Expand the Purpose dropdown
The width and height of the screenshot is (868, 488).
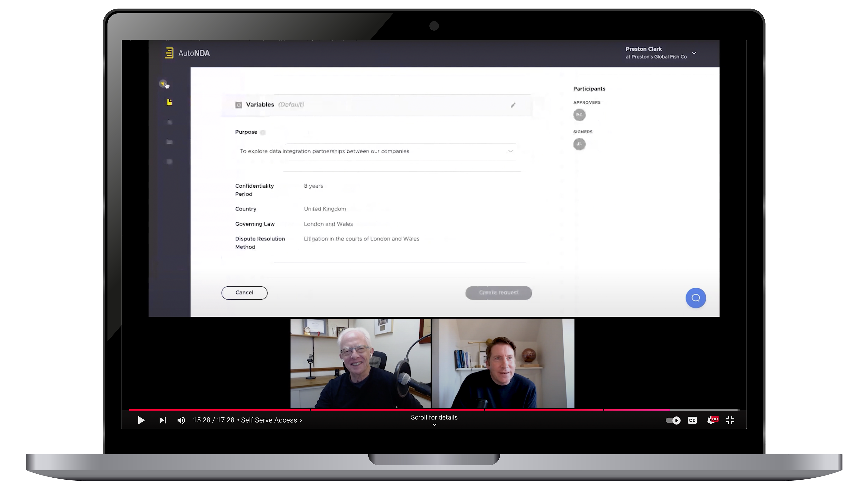(x=510, y=151)
